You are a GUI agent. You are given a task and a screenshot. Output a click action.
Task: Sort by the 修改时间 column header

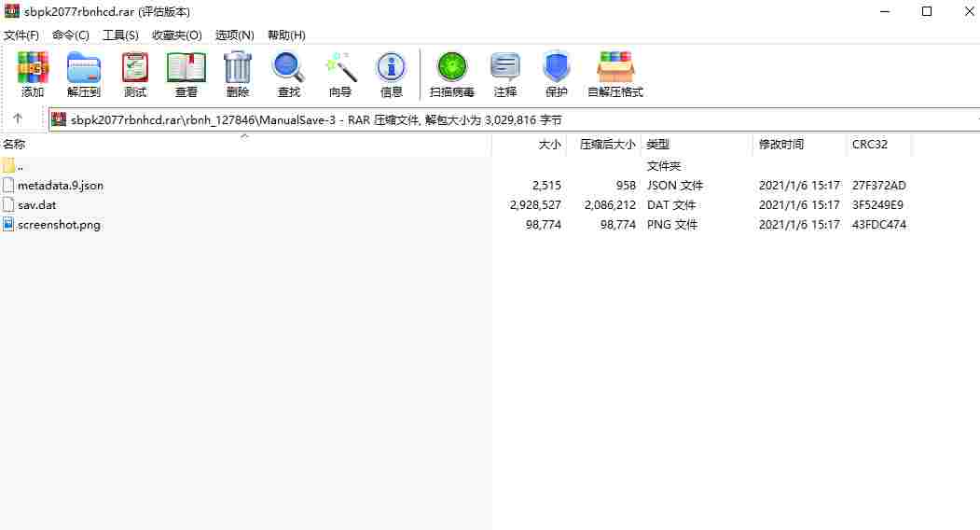click(x=780, y=144)
